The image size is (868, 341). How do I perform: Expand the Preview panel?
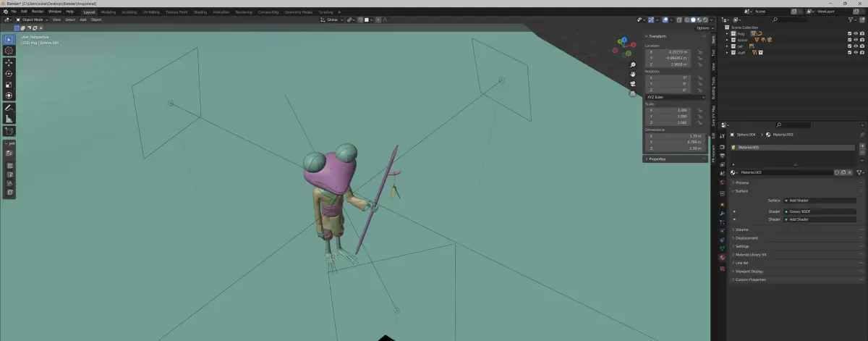pyautogui.click(x=742, y=182)
